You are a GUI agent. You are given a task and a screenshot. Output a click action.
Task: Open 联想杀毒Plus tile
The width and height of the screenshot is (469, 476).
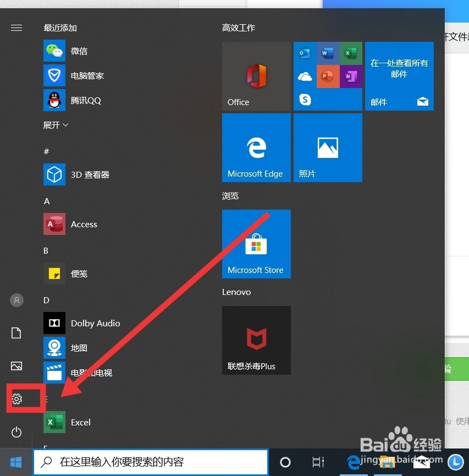pyautogui.click(x=256, y=340)
